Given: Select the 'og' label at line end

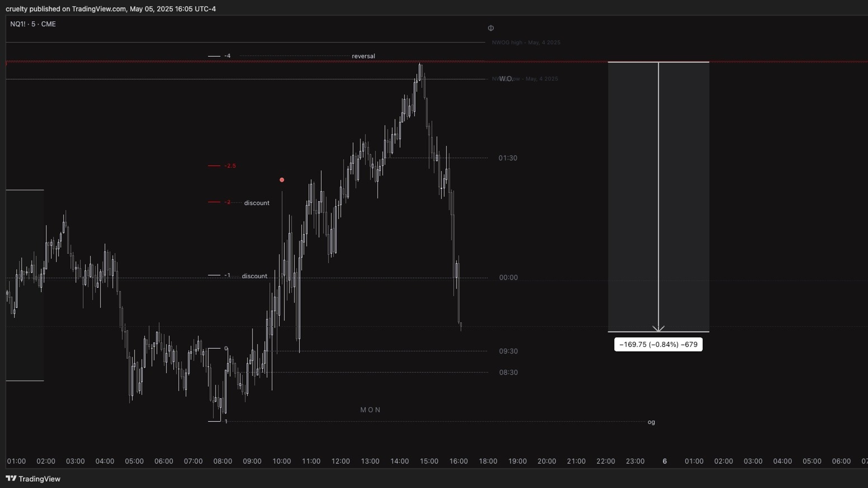Looking at the screenshot, I should [651, 422].
